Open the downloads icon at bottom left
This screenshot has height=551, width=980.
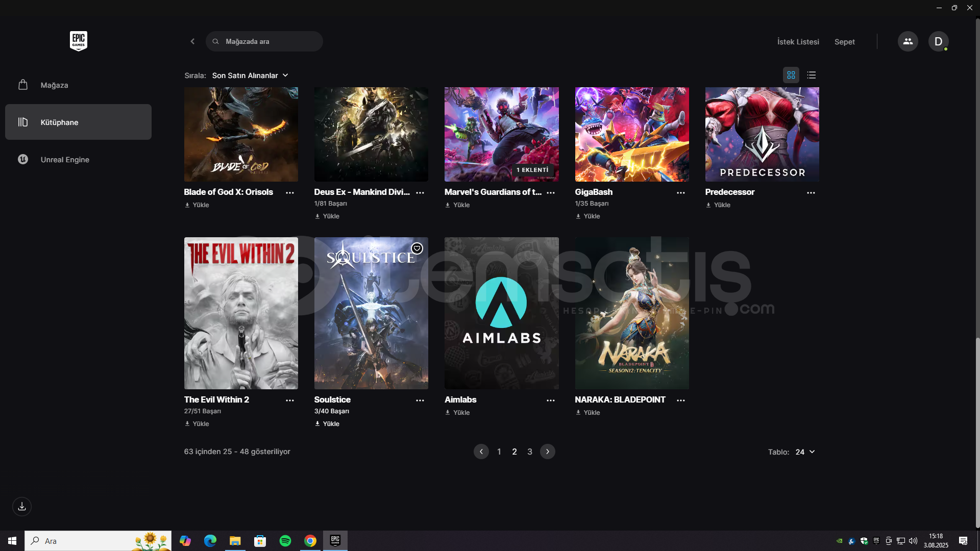pyautogui.click(x=22, y=507)
